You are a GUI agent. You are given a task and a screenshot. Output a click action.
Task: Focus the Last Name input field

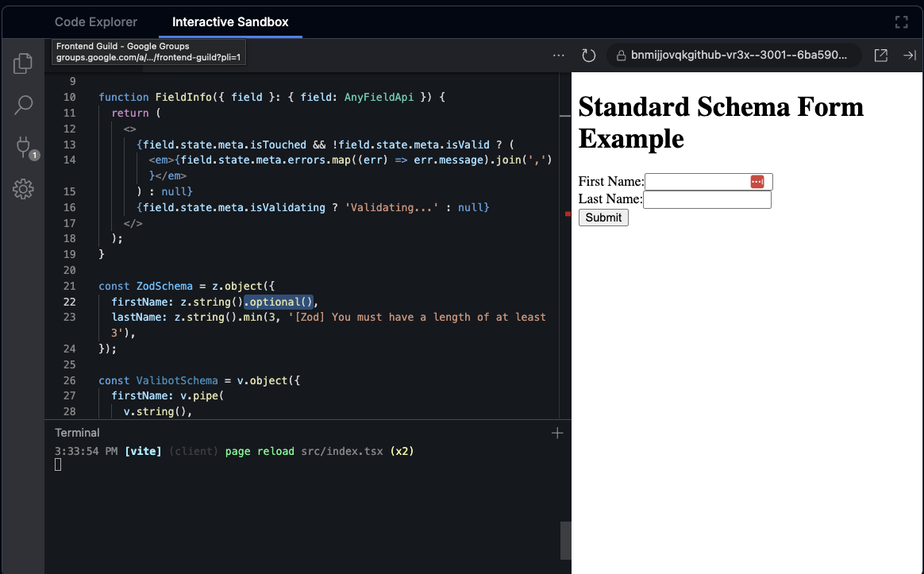pyautogui.click(x=707, y=200)
